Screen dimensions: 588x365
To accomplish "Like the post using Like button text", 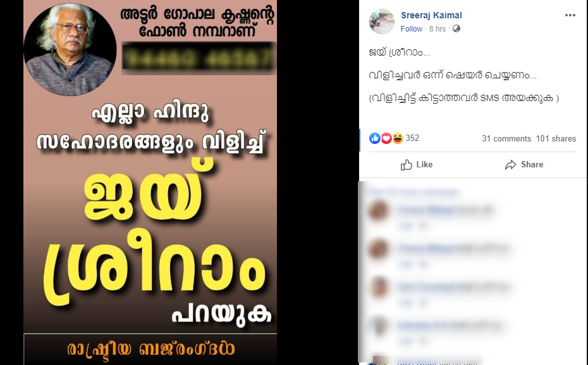I will tap(424, 165).
